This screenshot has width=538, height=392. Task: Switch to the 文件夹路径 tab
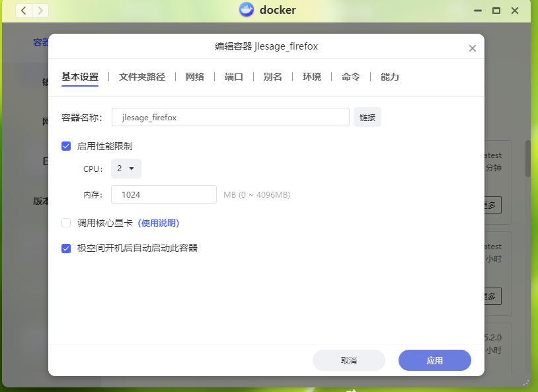click(x=142, y=77)
